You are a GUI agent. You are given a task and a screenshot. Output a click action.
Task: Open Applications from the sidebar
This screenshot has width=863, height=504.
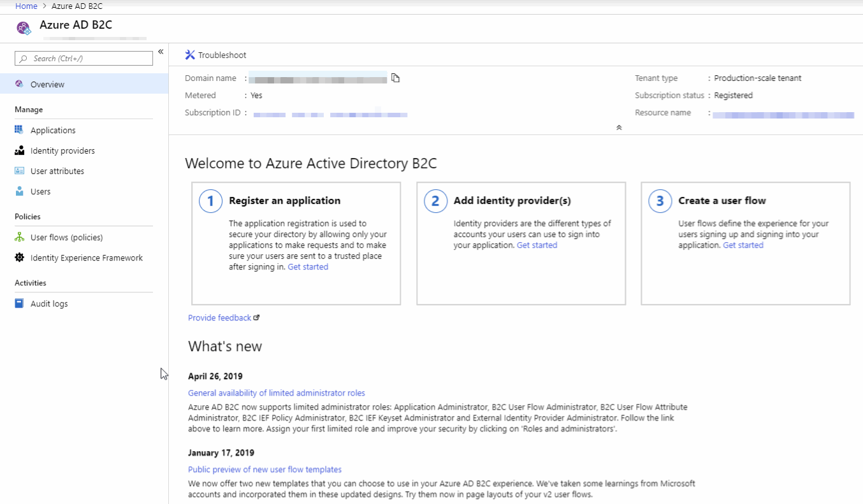53,130
